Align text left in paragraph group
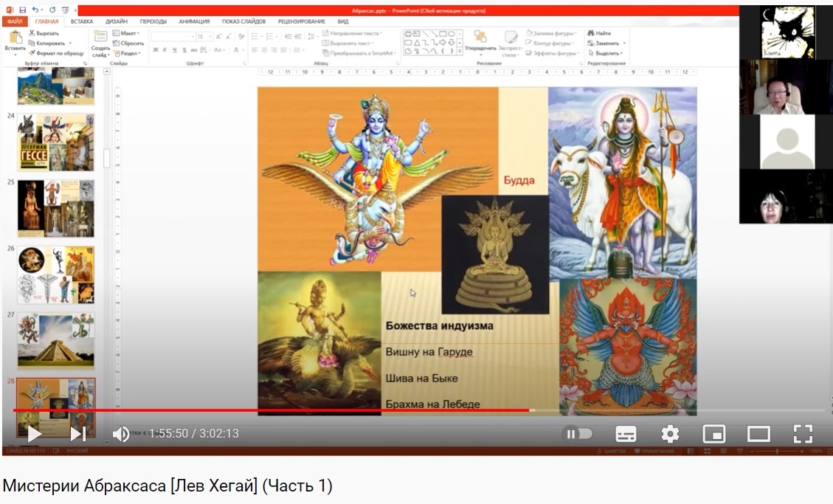Screen dimensions: 833x504 point(255,50)
